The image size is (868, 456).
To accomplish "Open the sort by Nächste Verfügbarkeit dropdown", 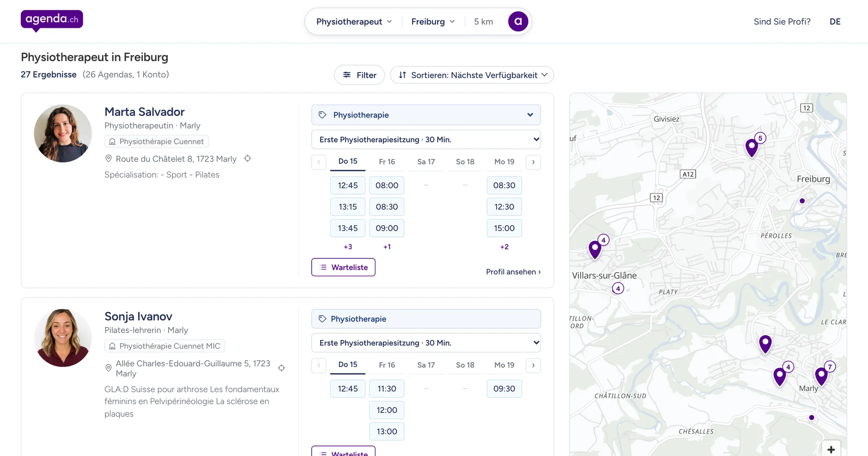I will [472, 75].
